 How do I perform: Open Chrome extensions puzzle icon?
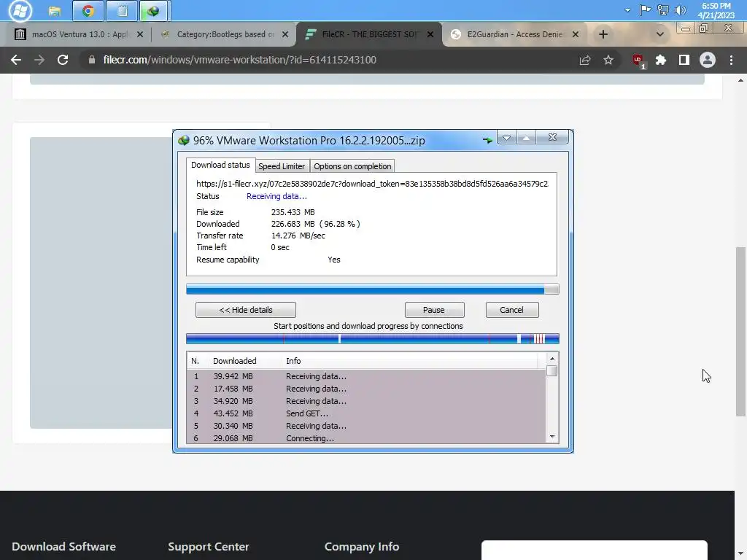661,60
